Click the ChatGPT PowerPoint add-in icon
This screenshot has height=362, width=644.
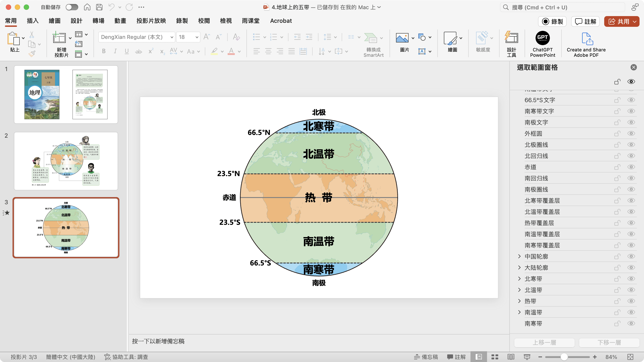[542, 38]
